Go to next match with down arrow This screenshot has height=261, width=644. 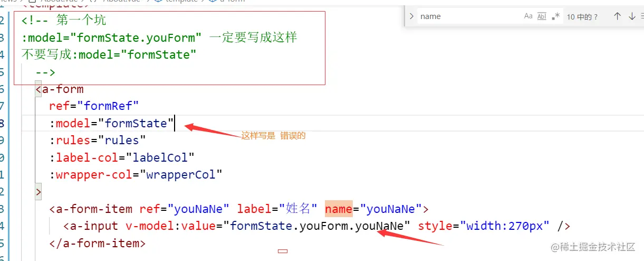[x=632, y=16]
